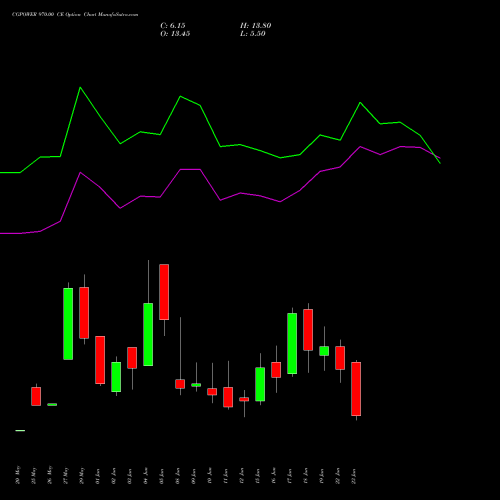Click the green candle for 04 Jun

(x=148, y=334)
